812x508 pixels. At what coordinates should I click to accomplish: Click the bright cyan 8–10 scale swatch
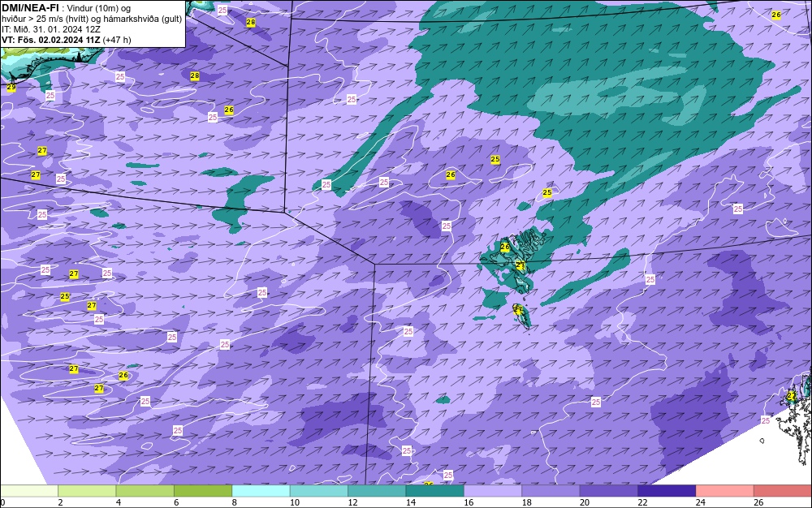coord(261,491)
